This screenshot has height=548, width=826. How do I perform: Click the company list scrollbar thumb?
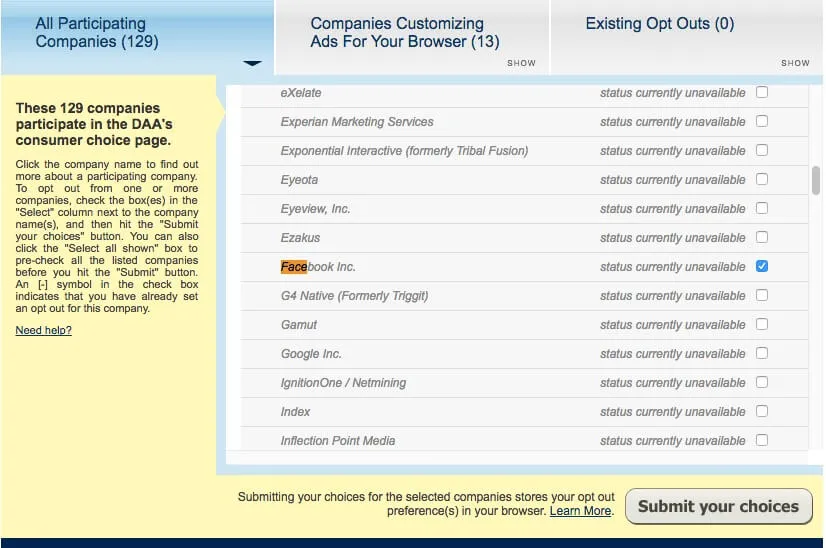tap(815, 180)
